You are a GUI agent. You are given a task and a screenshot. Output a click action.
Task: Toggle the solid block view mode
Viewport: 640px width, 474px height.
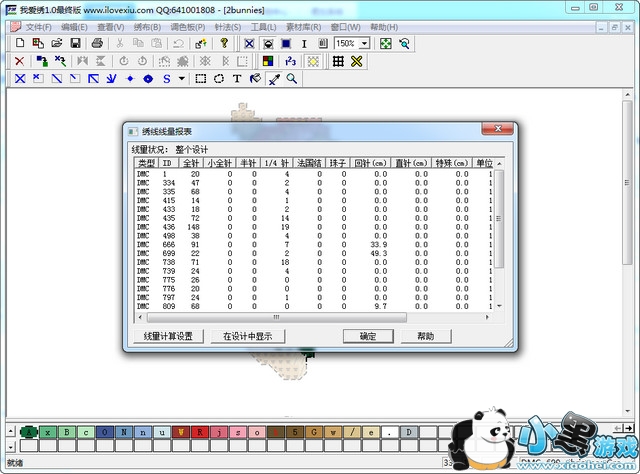[286, 44]
